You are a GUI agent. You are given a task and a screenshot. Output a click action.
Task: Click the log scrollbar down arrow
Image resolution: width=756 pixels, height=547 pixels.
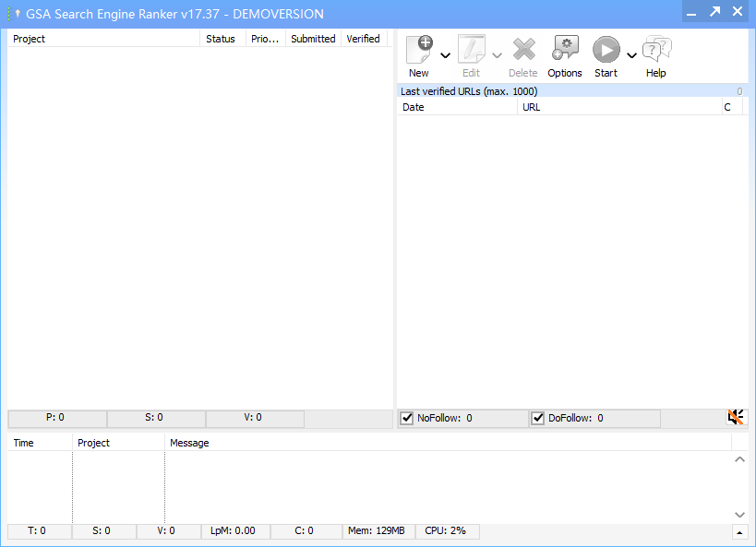point(739,515)
